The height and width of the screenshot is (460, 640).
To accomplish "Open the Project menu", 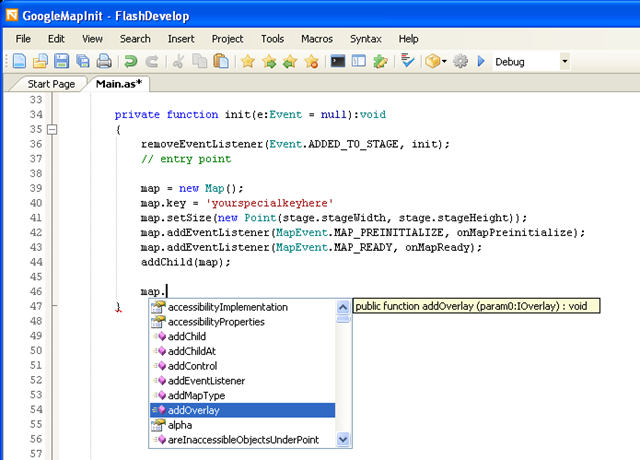I will click(227, 39).
